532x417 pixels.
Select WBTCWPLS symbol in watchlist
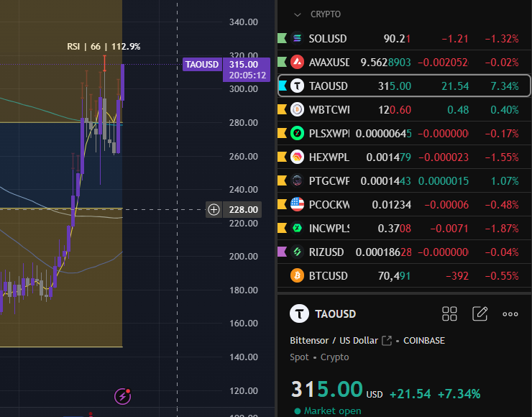pyautogui.click(x=329, y=110)
